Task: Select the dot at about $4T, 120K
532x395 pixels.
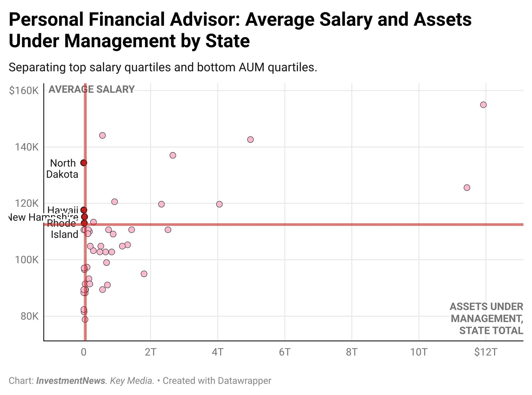Action: pyautogui.click(x=219, y=204)
